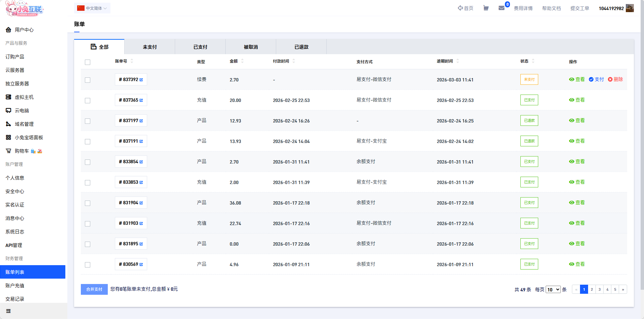Select checkbox for bill 830569

(88, 265)
